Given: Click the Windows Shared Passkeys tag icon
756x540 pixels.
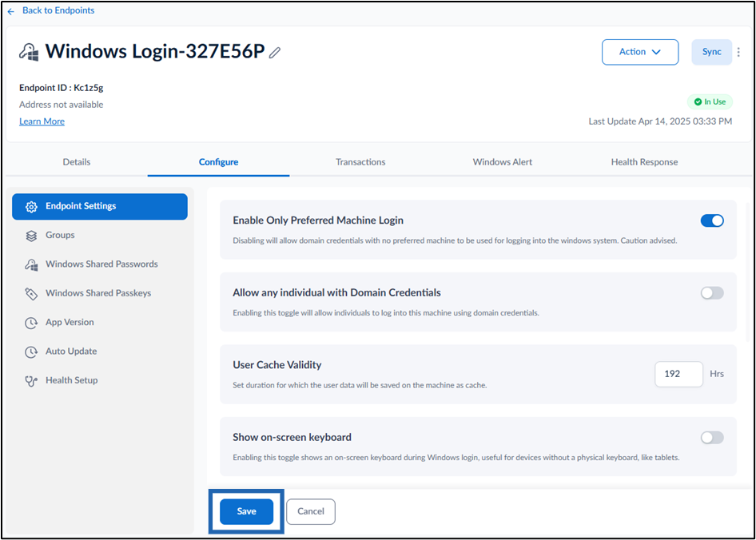Looking at the screenshot, I should coord(31,294).
